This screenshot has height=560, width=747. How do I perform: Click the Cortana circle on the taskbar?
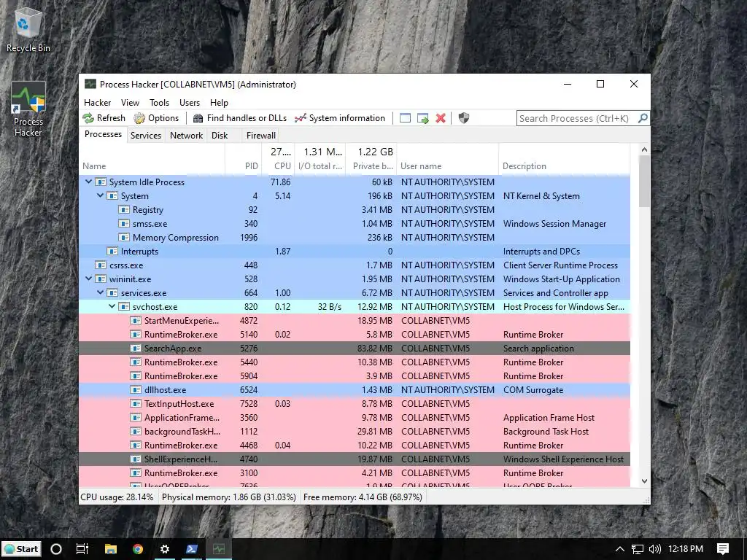point(56,549)
